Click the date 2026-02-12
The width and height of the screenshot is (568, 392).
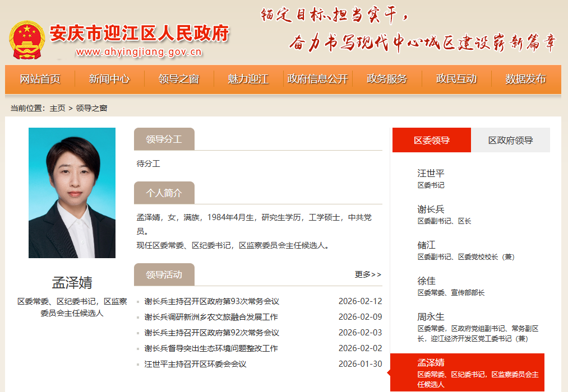coord(360,301)
